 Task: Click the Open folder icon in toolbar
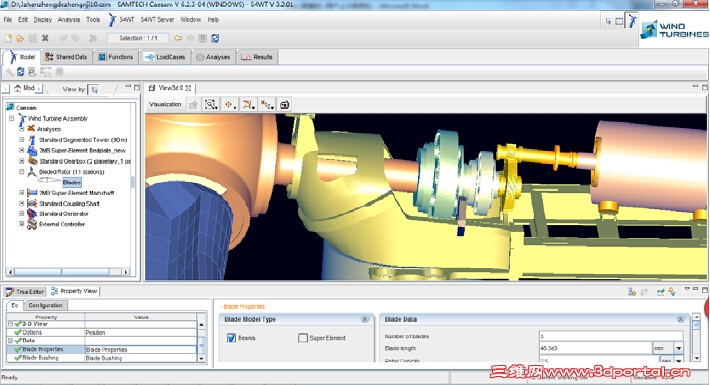pyautogui.click(x=20, y=38)
